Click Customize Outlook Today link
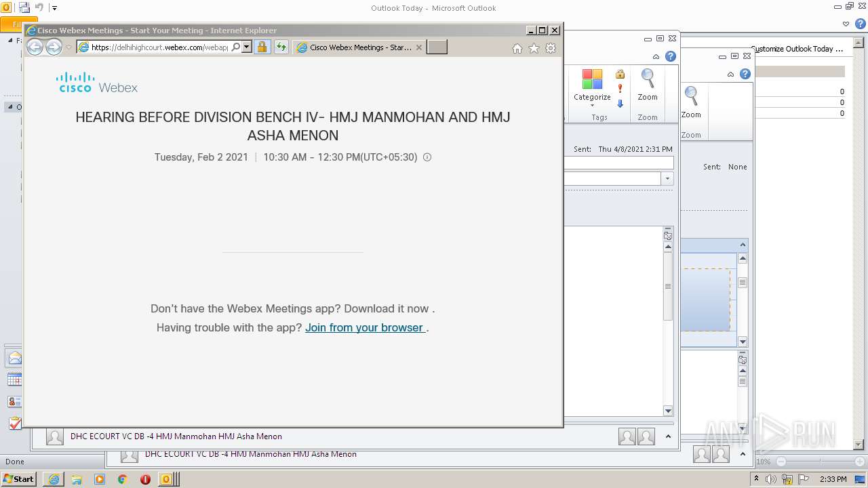Viewport: 868px width, 488px height. tap(797, 49)
